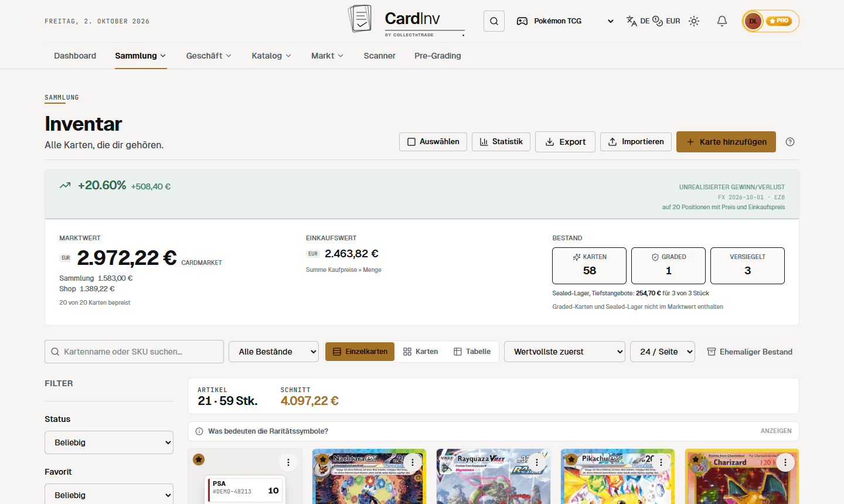The image size is (844, 504).
Task: Open three-dot menu on Pikachu card
Action: [x=661, y=462]
